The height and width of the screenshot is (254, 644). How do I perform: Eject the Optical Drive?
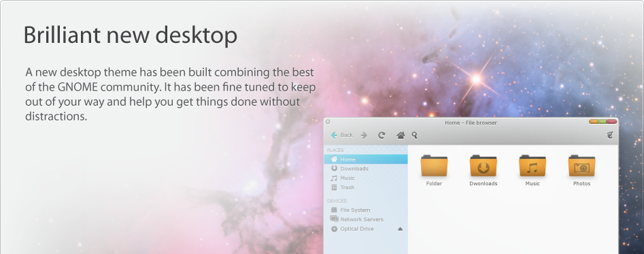coord(401,229)
